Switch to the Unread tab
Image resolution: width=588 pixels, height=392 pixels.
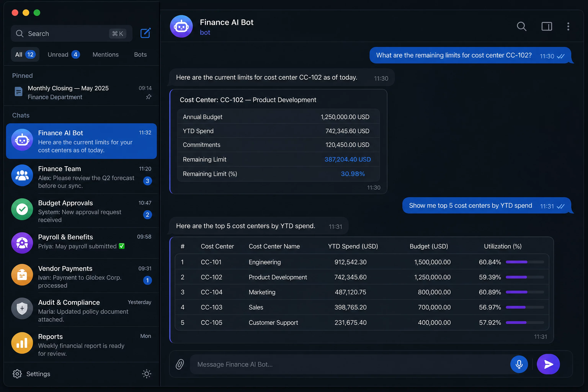click(x=64, y=55)
